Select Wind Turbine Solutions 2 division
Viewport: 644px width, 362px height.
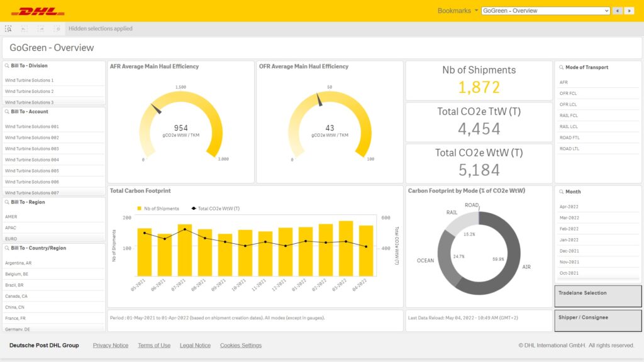(54, 92)
